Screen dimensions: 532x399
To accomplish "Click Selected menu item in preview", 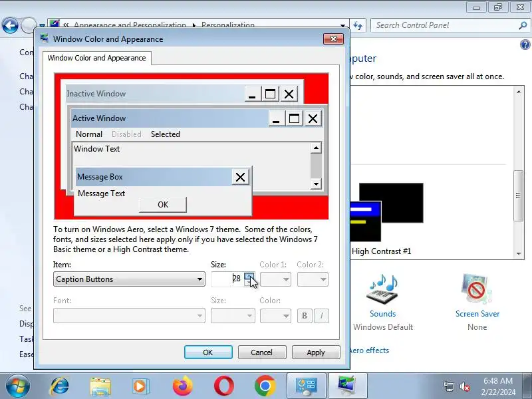I will (x=166, y=134).
